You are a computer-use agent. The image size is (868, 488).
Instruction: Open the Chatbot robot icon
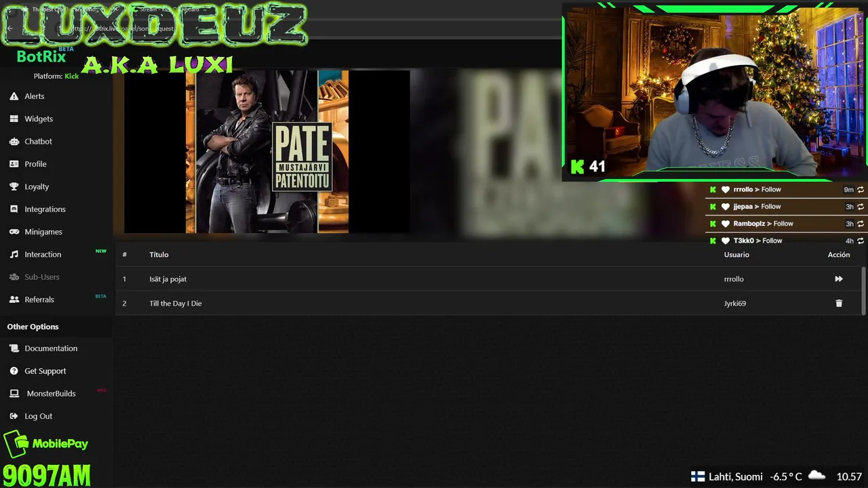14,142
